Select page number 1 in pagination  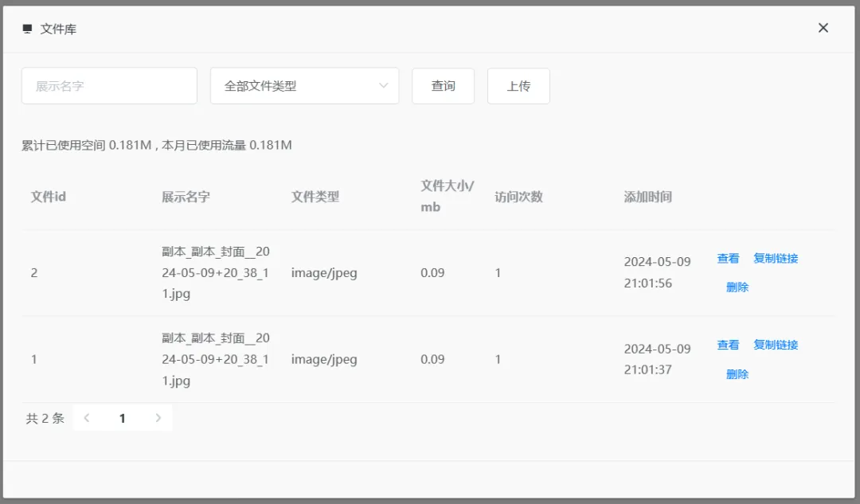pyautogui.click(x=123, y=419)
